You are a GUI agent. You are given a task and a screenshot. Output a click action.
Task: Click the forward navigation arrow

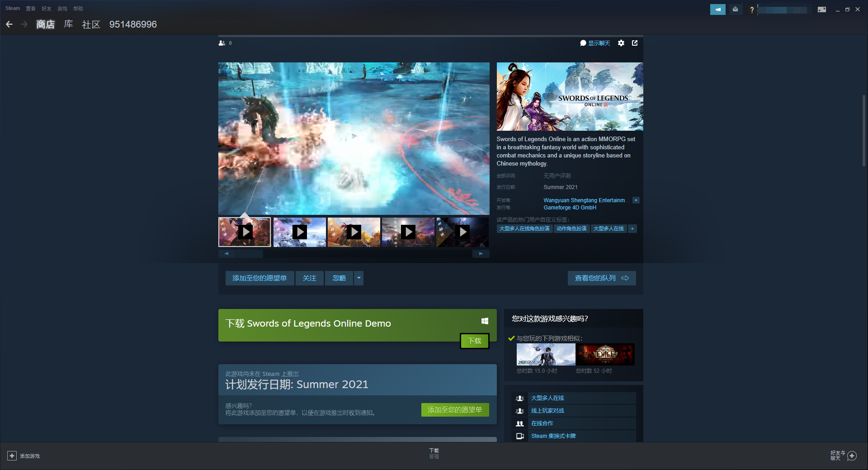pos(24,24)
